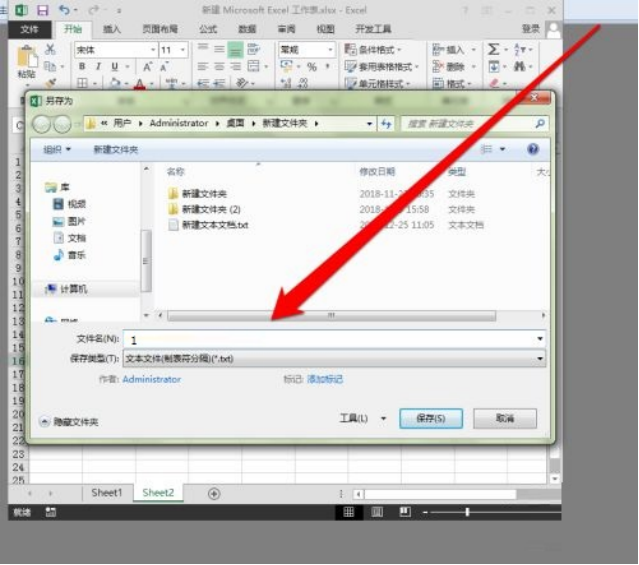Click Administrator in the address path

pyautogui.click(x=178, y=123)
